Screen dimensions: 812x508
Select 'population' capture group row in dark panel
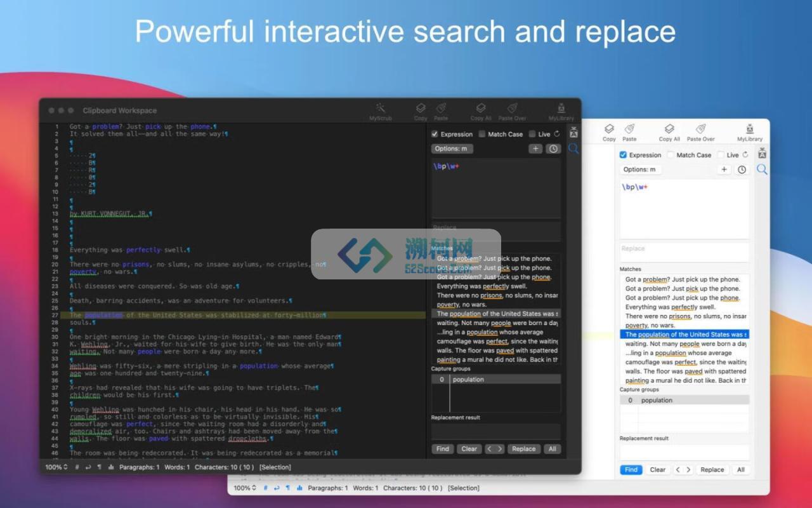[x=496, y=379]
